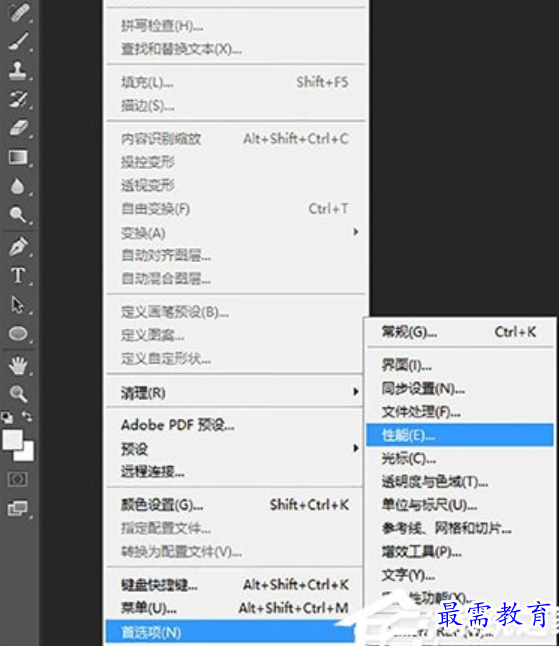Screen dimensions: 559x646
Task: Choose 定义画笔预设(B) menu entry
Action: click(x=236, y=312)
